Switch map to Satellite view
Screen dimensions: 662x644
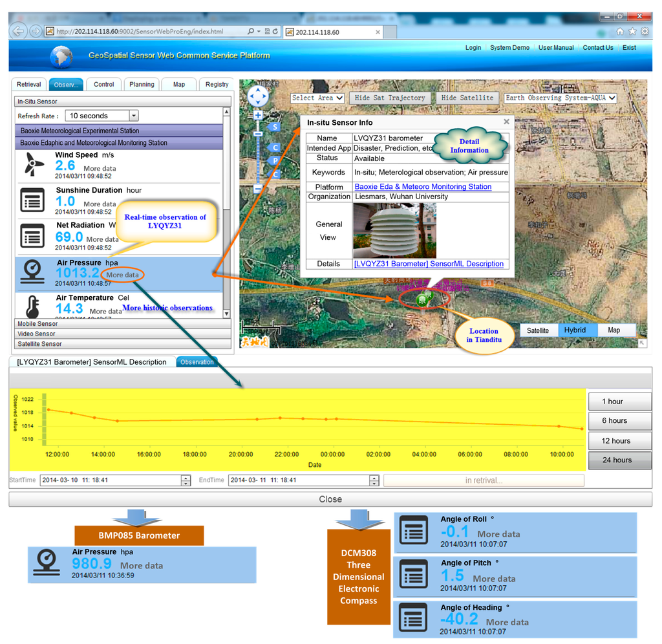[x=538, y=330]
